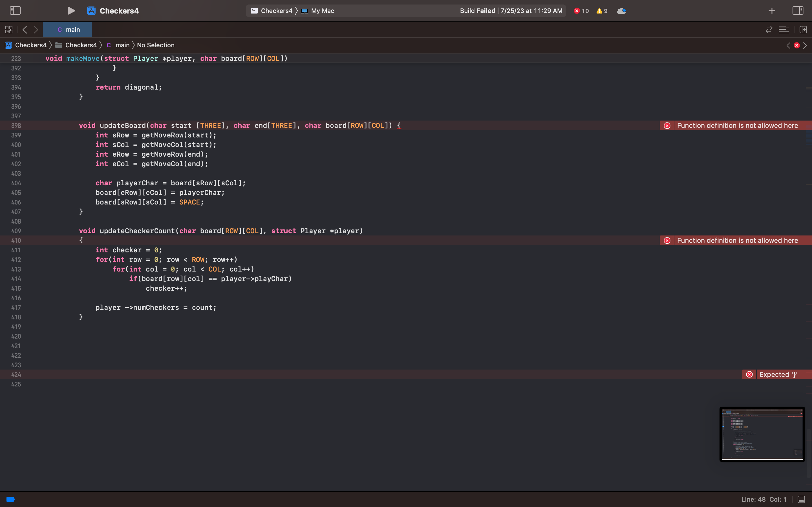Open No Selection symbol list in jump bar
This screenshot has height=507, width=812.
(155, 45)
